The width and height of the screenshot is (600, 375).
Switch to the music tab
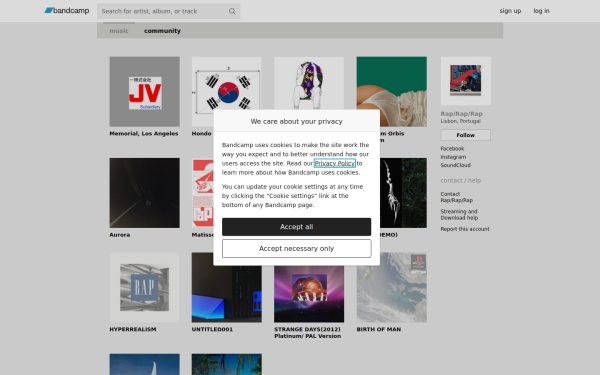pyautogui.click(x=119, y=31)
